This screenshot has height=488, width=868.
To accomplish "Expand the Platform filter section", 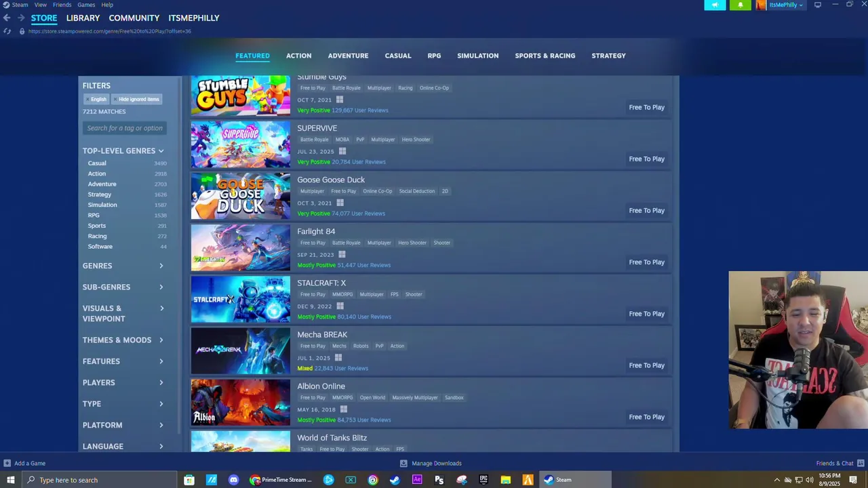I will [123, 425].
